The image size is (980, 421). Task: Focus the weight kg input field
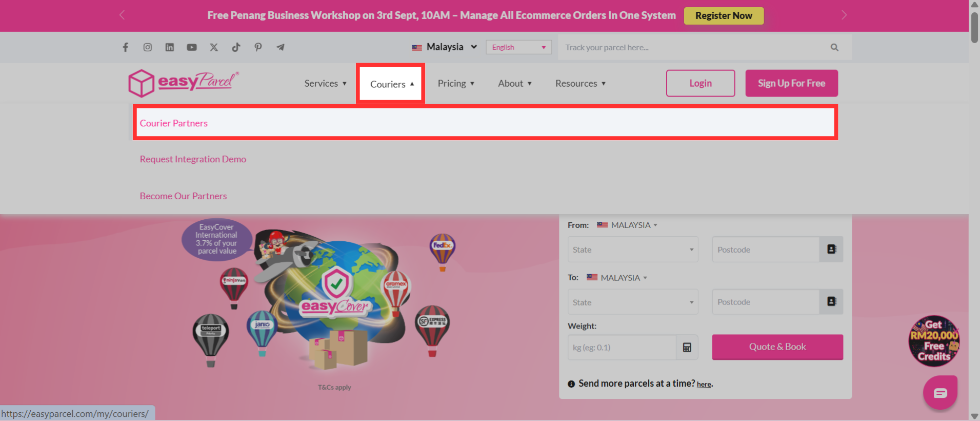click(622, 348)
